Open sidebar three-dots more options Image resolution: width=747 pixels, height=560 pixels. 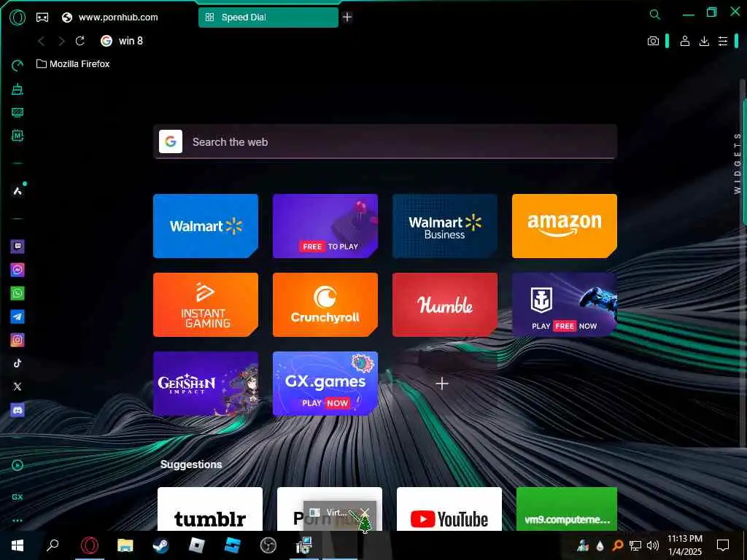(18, 521)
